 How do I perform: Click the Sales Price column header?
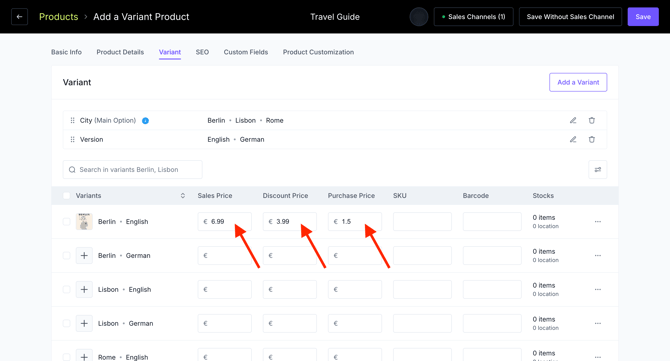click(215, 196)
